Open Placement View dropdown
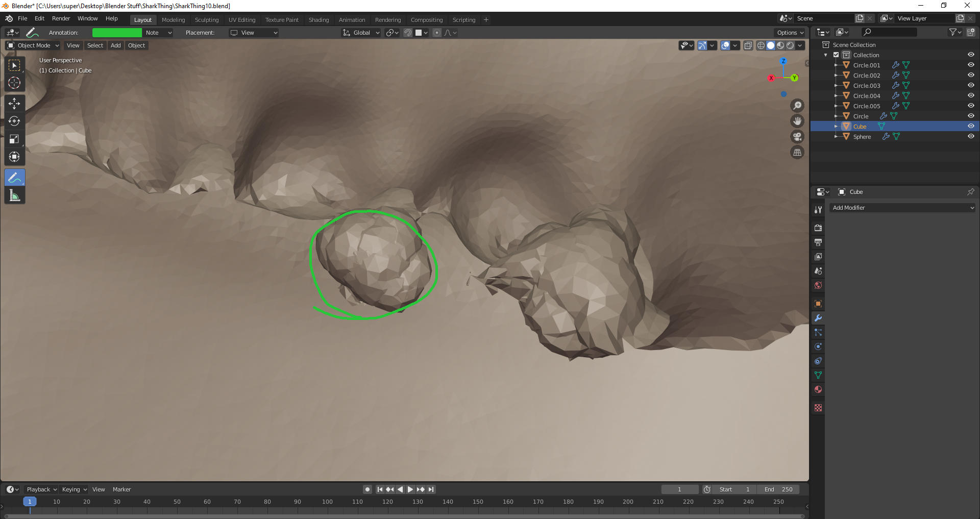 pyautogui.click(x=254, y=33)
